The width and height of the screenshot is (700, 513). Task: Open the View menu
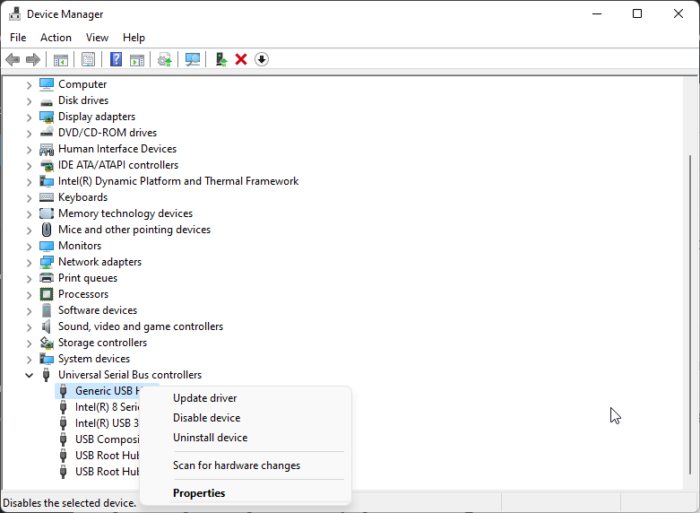pos(97,38)
